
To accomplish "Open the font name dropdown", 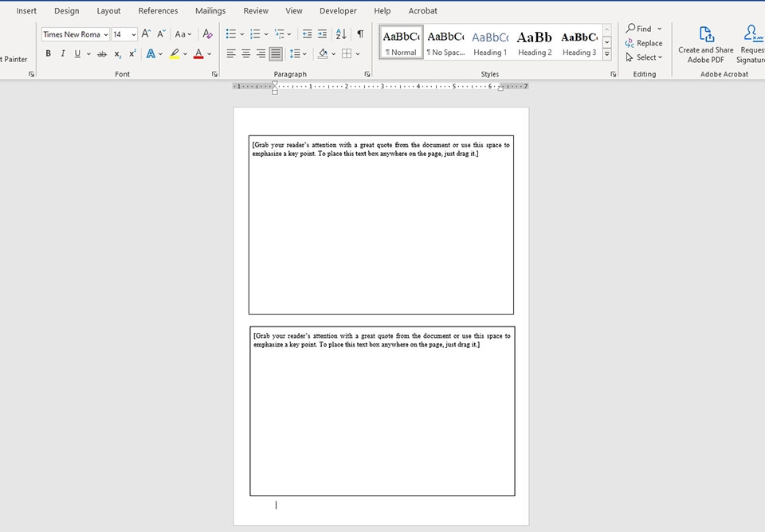I will tap(106, 35).
